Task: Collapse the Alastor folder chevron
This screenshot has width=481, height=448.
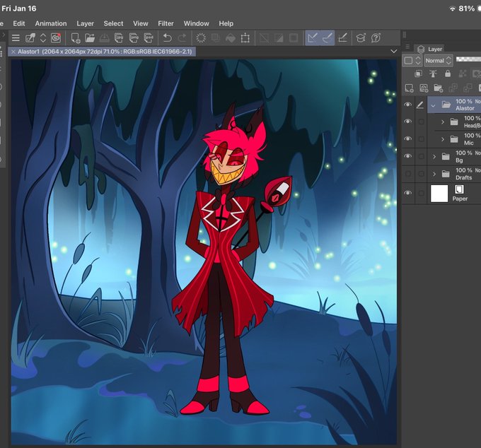Action: click(433, 105)
